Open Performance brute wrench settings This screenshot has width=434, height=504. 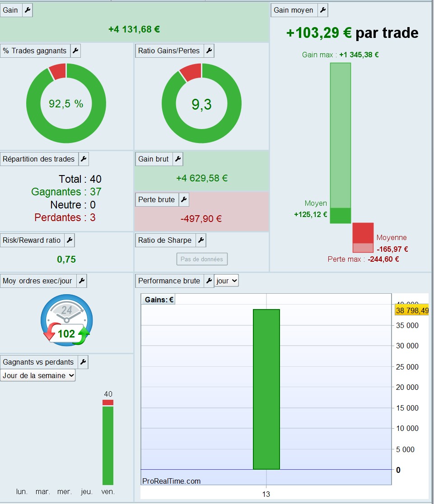click(x=209, y=281)
